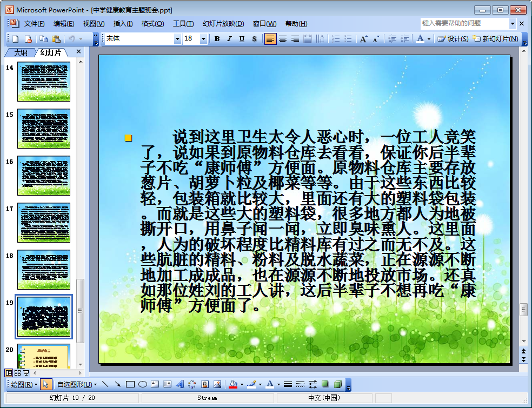Toggle right text alignment
532x408 pixels.
[295, 39]
